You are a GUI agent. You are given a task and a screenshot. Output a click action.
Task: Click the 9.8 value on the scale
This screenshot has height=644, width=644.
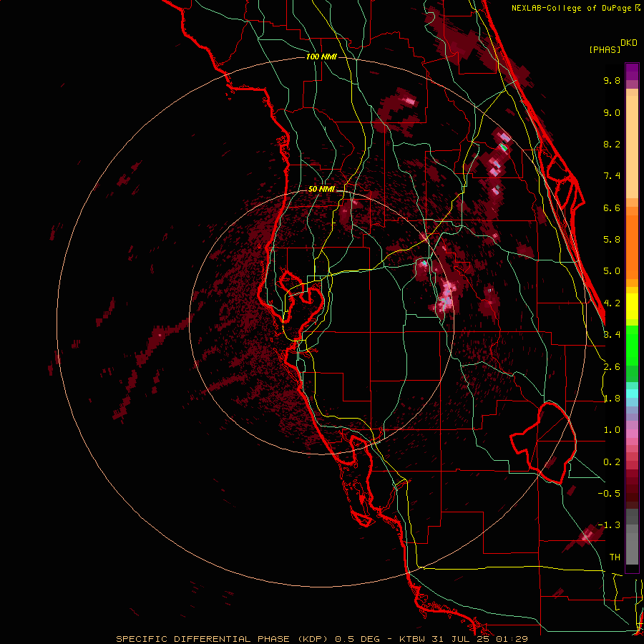click(612, 80)
